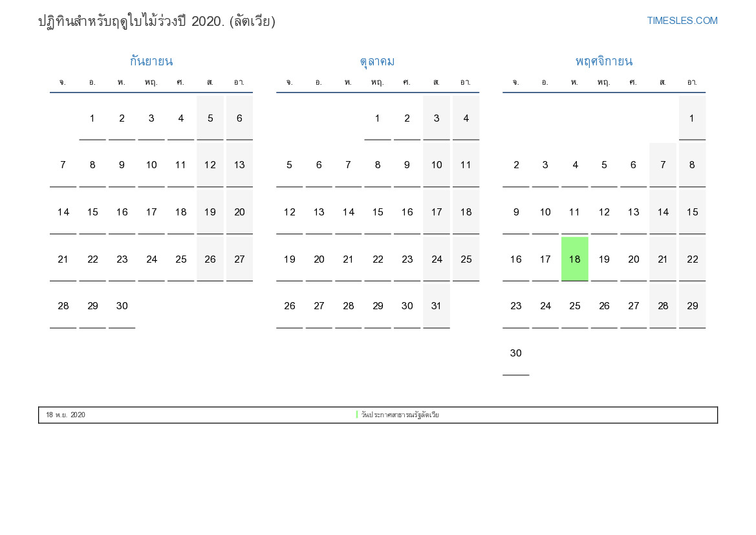Select October 26 in the calendar
756x535 pixels.
(x=290, y=306)
